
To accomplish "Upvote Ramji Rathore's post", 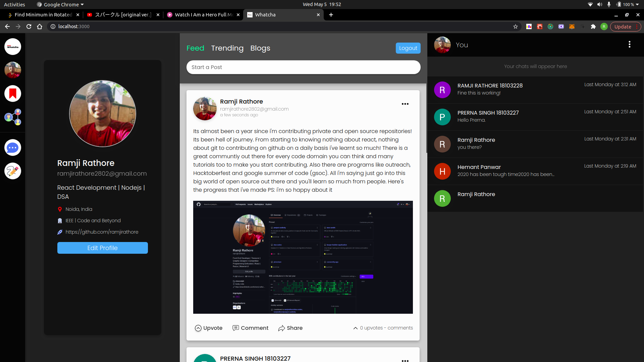I will [x=209, y=328].
